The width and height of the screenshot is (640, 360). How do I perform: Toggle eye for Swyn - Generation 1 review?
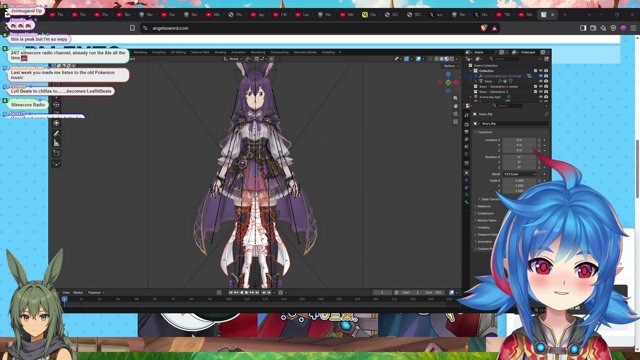(541, 87)
